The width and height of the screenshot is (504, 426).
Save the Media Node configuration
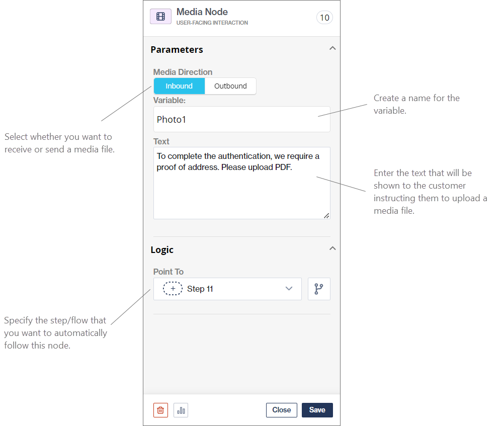coord(317,410)
